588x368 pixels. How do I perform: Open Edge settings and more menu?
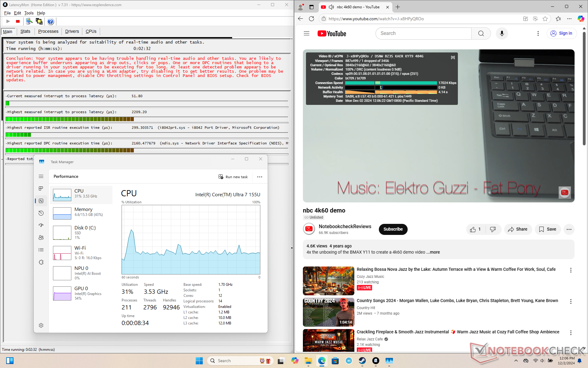point(569,19)
